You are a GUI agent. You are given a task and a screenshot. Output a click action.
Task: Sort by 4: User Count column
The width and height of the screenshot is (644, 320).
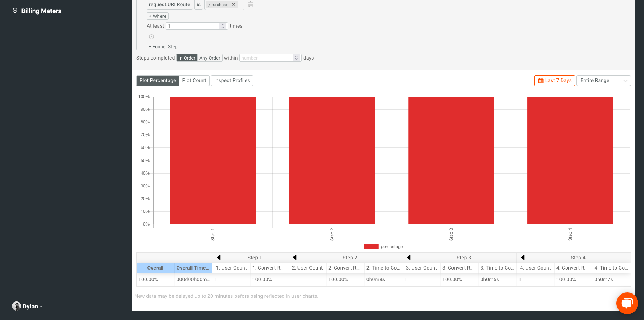pos(535,268)
